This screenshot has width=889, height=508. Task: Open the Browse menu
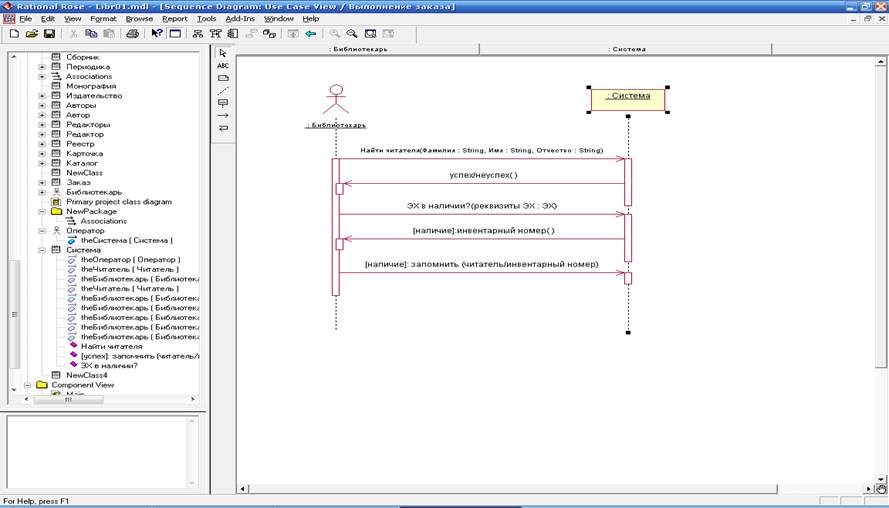139,19
